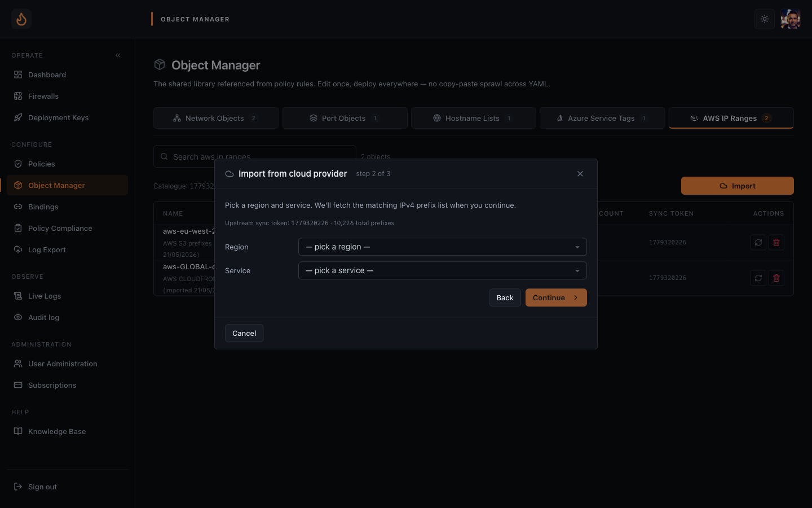Viewport: 812px width, 508px height.
Task: Click the Policies shield icon
Action: coord(18,164)
